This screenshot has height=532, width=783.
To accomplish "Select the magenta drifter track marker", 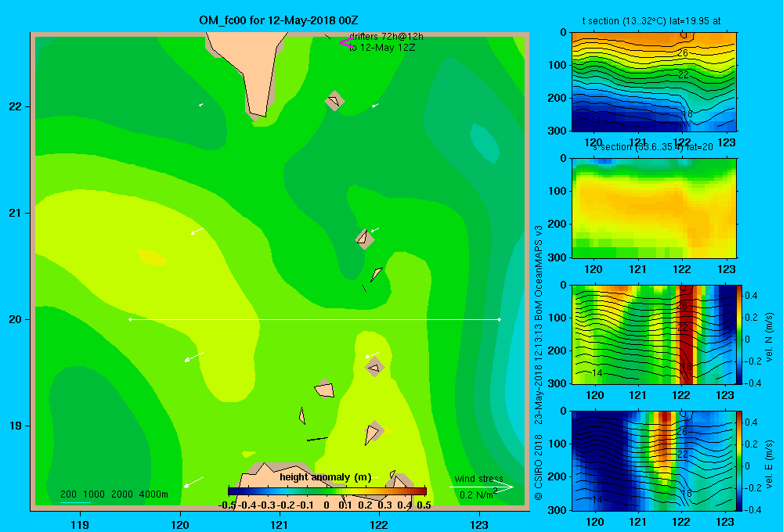I will pyautogui.click(x=345, y=43).
